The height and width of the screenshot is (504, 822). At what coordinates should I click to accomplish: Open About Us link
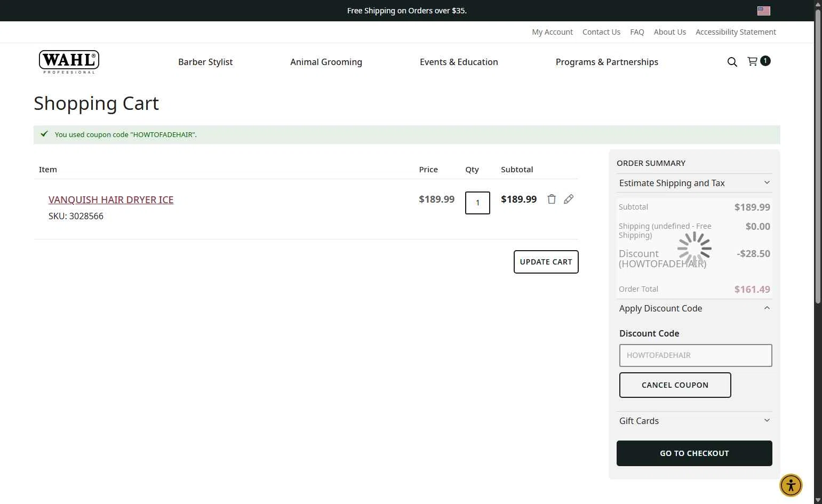tap(670, 32)
